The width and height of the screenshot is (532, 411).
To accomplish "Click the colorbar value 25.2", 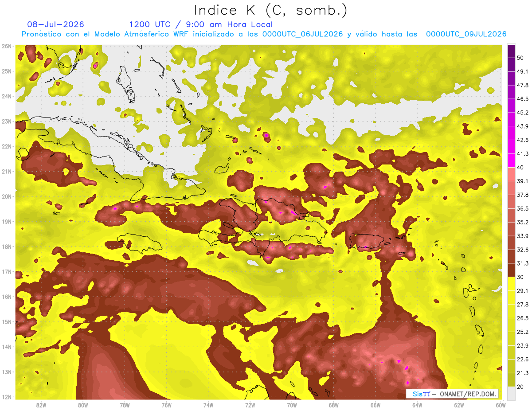I will pyautogui.click(x=523, y=332).
